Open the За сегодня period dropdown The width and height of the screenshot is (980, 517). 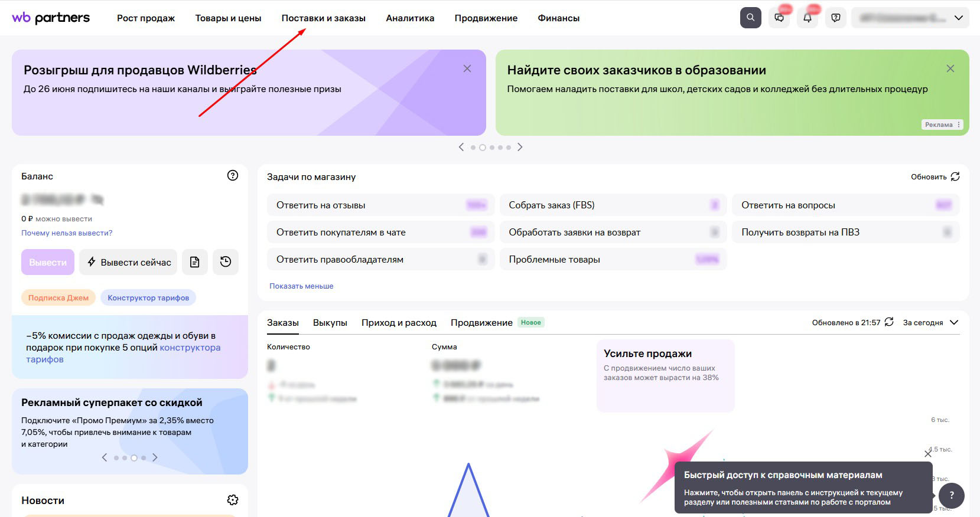tap(930, 322)
